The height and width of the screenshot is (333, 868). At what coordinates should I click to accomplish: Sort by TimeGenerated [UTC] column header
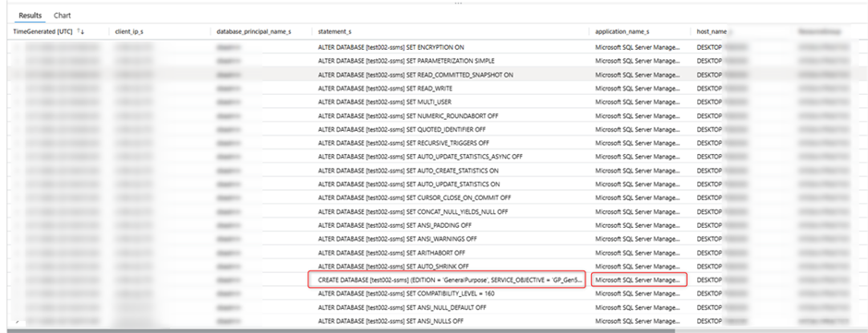click(42, 32)
